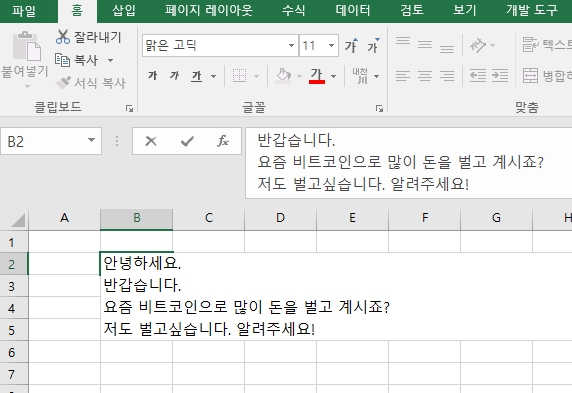The image size is (572, 393).
Task: Click the increase indent icon
Action: pyautogui.click(x=500, y=76)
